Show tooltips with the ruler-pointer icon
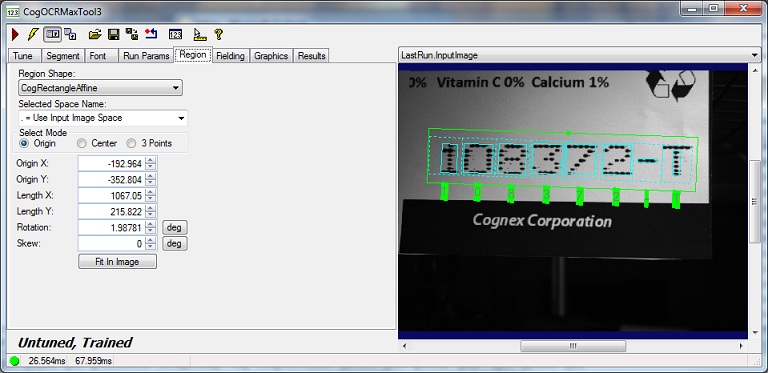 [x=199, y=34]
